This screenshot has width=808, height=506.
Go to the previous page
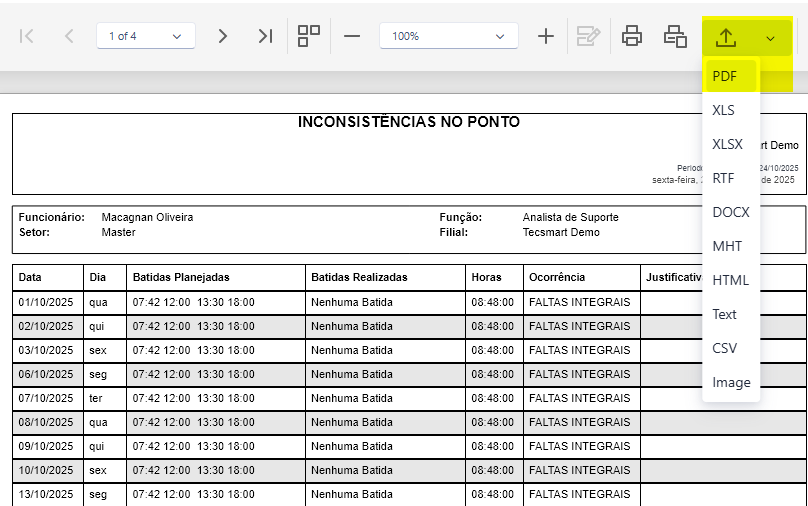coord(69,36)
